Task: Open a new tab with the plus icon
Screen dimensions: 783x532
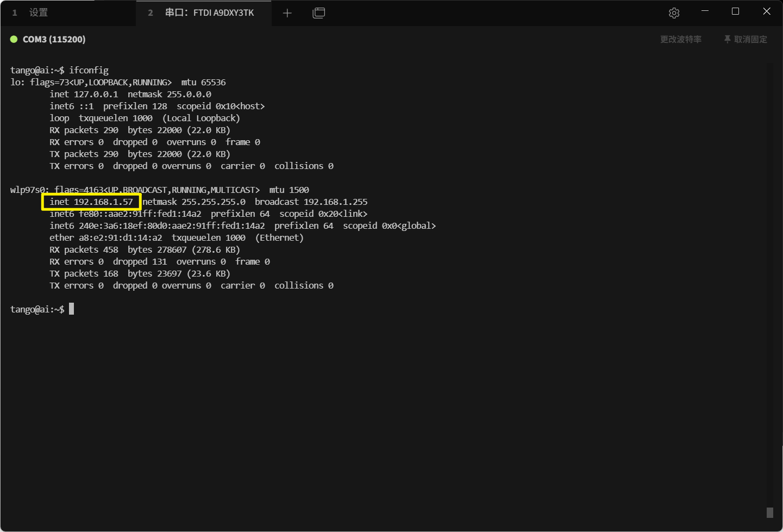Action: 287,13
